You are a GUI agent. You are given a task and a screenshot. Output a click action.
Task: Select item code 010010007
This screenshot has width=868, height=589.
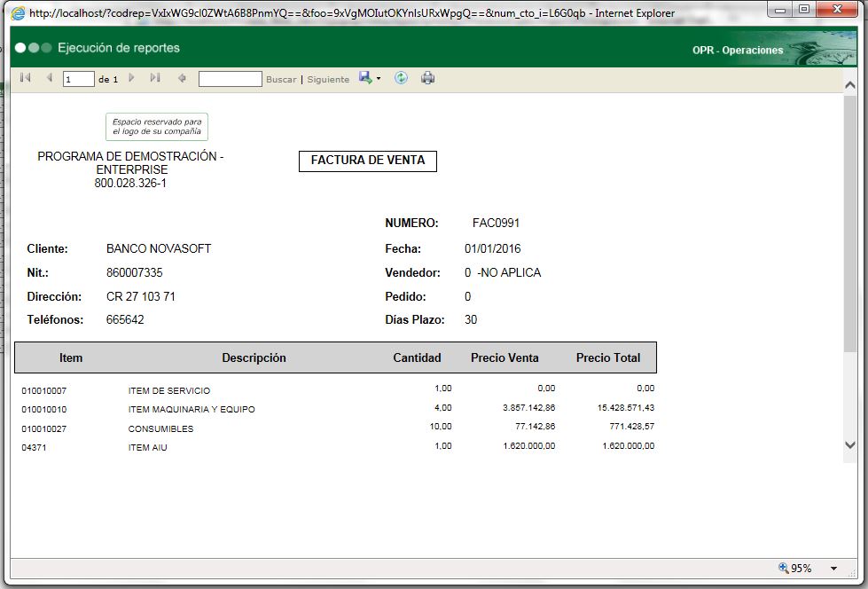tap(43, 390)
